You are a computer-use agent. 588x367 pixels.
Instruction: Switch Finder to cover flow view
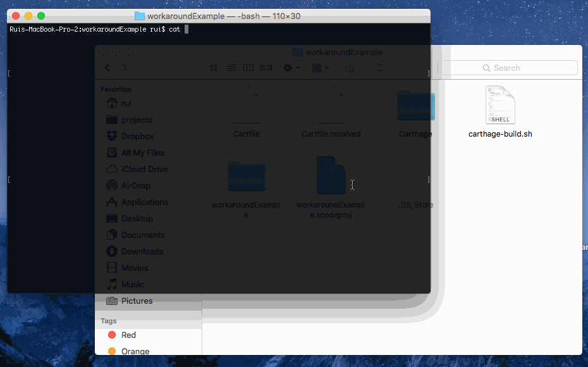point(266,68)
